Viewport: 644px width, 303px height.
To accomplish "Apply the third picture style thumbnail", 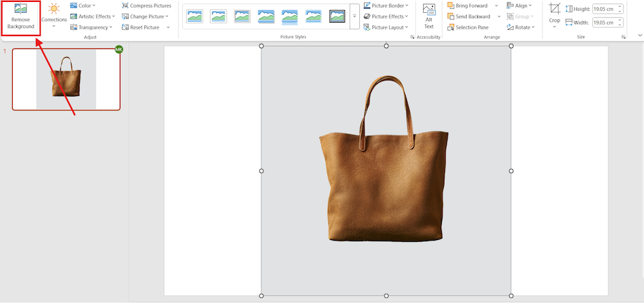I will 242,16.
